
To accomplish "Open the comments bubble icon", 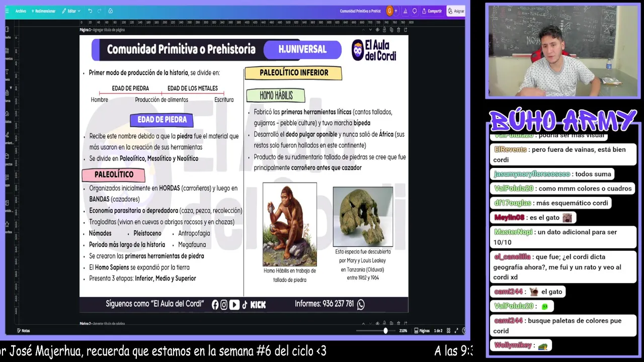I will [x=415, y=11].
